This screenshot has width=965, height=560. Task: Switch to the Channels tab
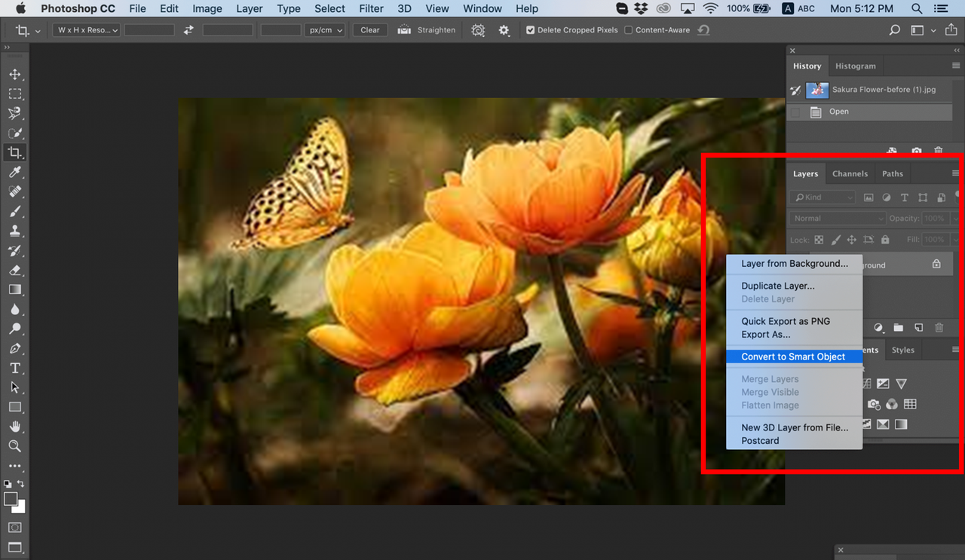(x=850, y=173)
